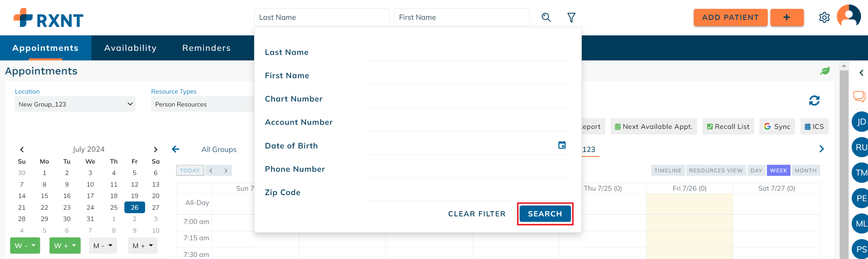
Task: Open the W + dropdown button
Action: tap(65, 246)
